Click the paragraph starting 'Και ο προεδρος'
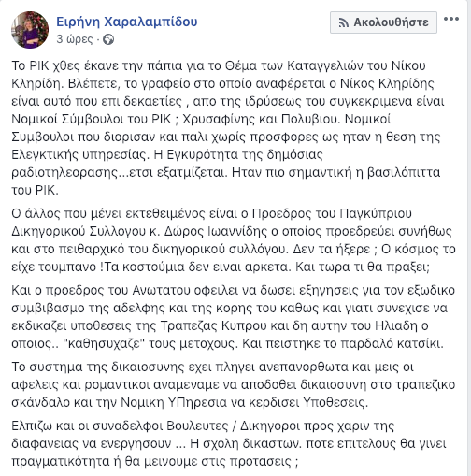Screen dimensions: 471x476 [x=234, y=317]
